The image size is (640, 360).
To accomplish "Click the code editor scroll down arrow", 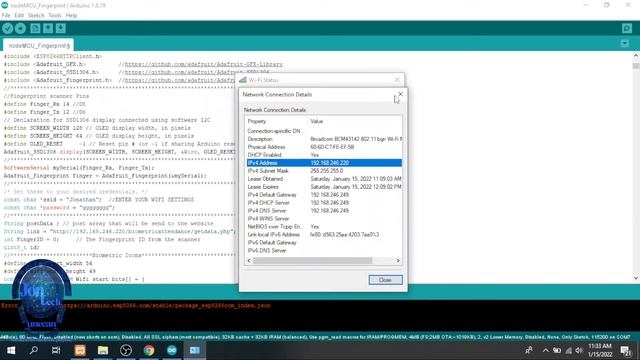I will click(636, 278).
